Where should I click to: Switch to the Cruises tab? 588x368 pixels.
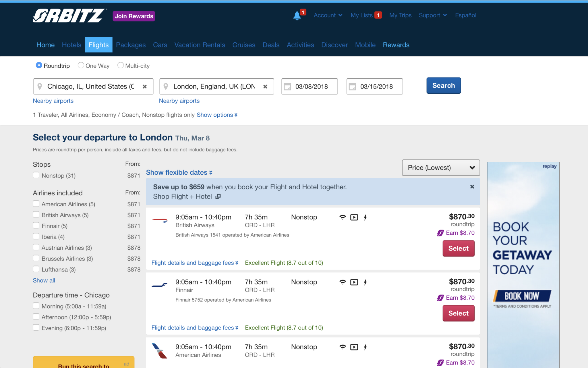pyautogui.click(x=244, y=45)
